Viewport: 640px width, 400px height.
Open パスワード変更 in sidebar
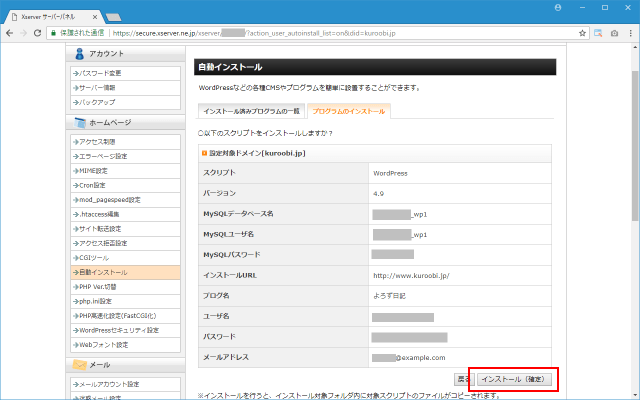(x=101, y=73)
